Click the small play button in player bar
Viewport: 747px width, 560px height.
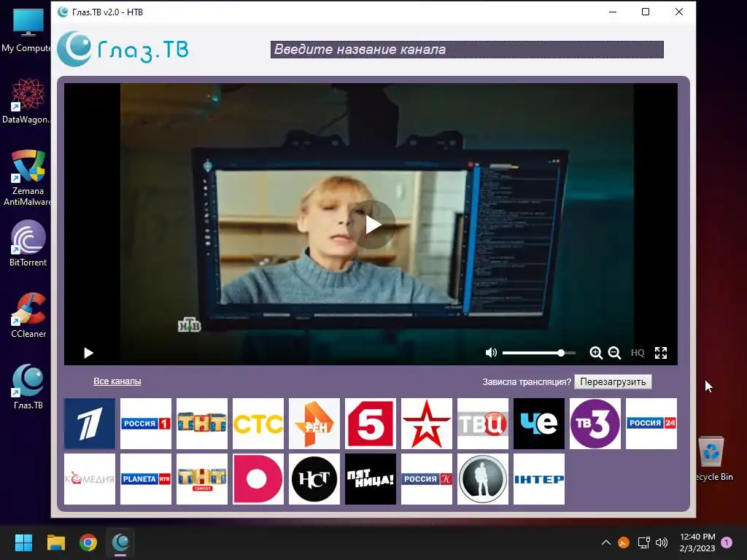88,353
